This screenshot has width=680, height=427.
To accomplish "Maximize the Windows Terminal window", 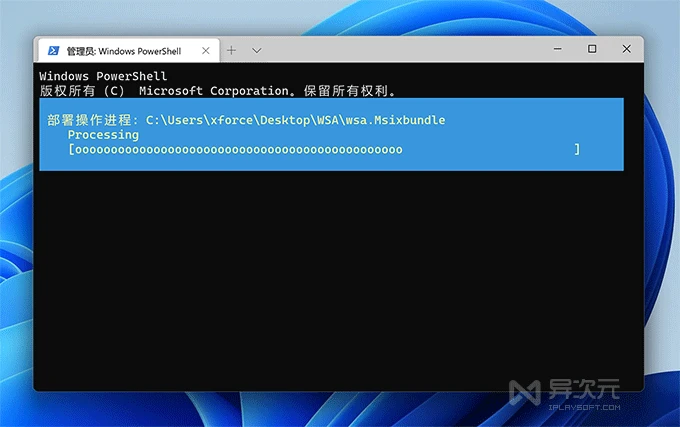I will [x=592, y=49].
